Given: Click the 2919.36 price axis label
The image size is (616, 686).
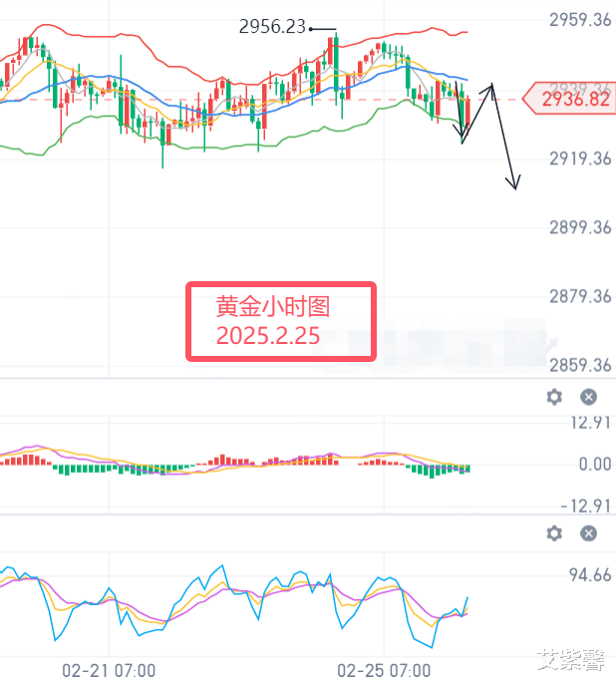Looking at the screenshot, I should 580,158.
